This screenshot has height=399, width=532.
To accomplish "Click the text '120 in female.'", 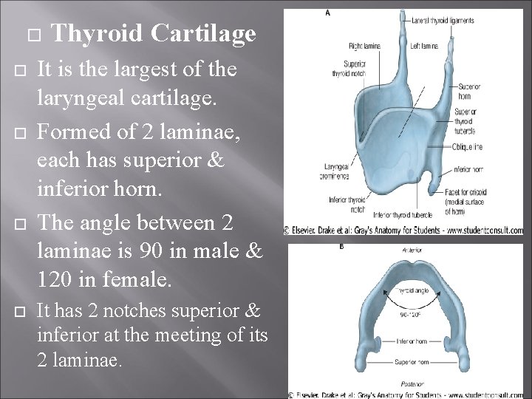I will pos(104,279).
